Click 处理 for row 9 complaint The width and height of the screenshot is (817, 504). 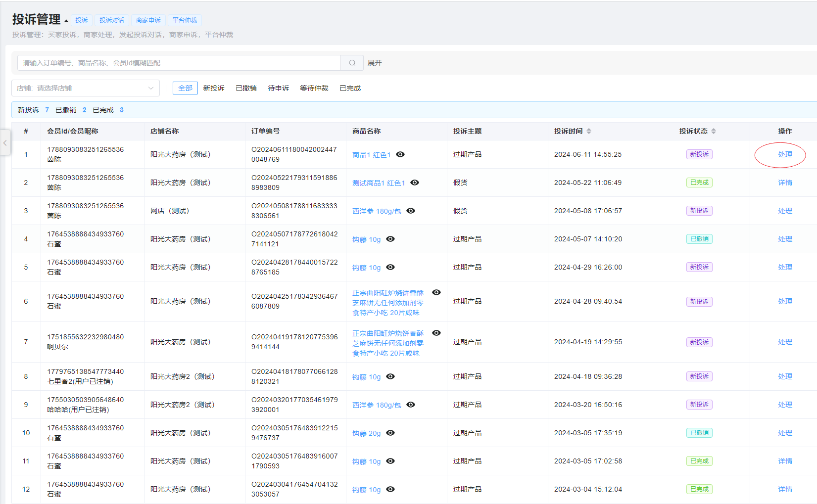tap(785, 405)
